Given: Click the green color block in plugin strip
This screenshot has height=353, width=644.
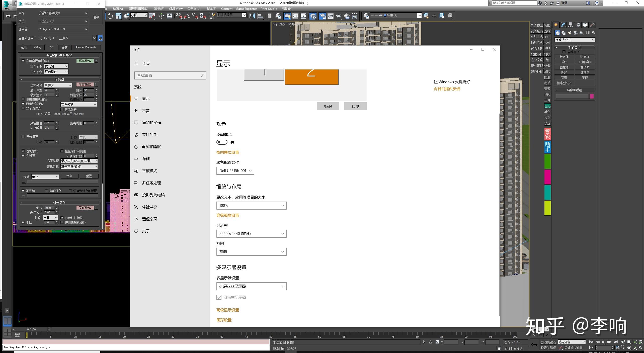Looking at the screenshot, I should (547, 162).
